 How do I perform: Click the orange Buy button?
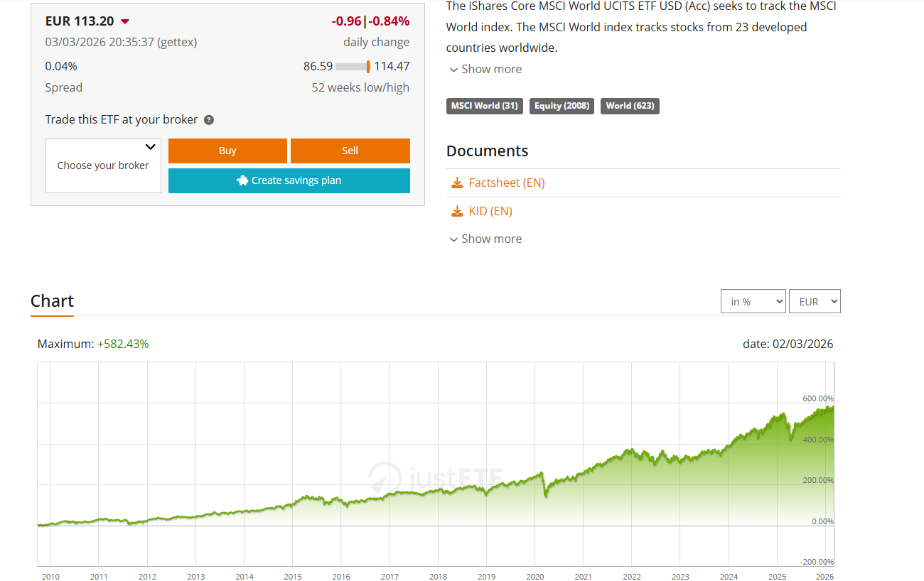pos(227,151)
